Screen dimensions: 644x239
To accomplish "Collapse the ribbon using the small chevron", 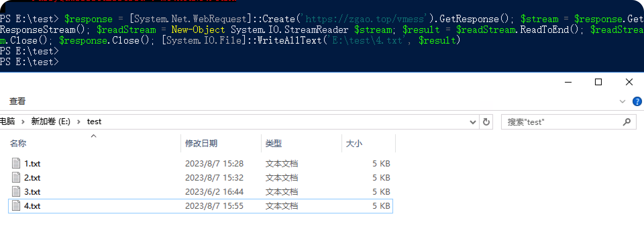I will coord(623,101).
